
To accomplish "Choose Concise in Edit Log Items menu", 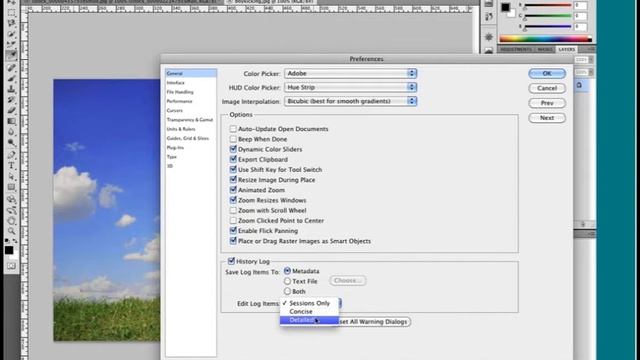I will click(x=309, y=311).
